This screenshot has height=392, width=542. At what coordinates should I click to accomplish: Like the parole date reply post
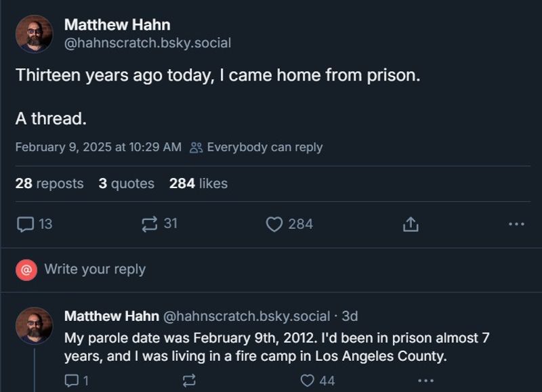pos(308,380)
